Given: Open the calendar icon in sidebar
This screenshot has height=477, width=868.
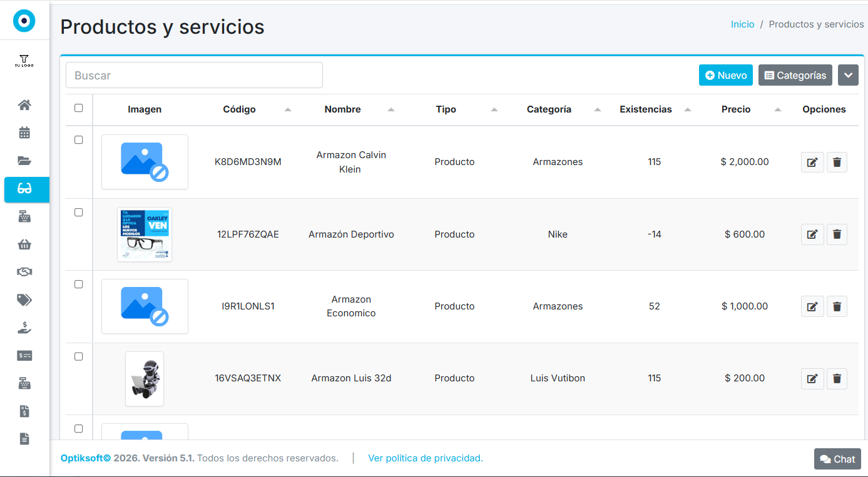Looking at the screenshot, I should pyautogui.click(x=24, y=133).
